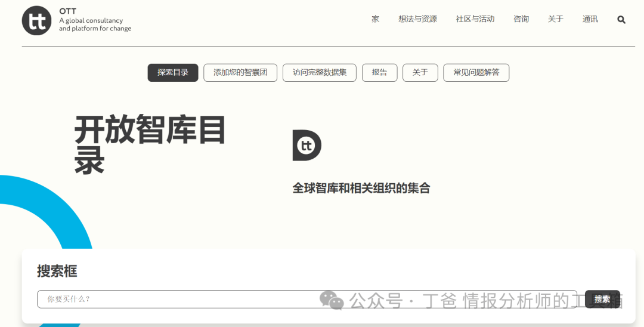Image resolution: width=644 pixels, height=327 pixels.
Task: Click the 搜索 submit button
Action: point(602,299)
